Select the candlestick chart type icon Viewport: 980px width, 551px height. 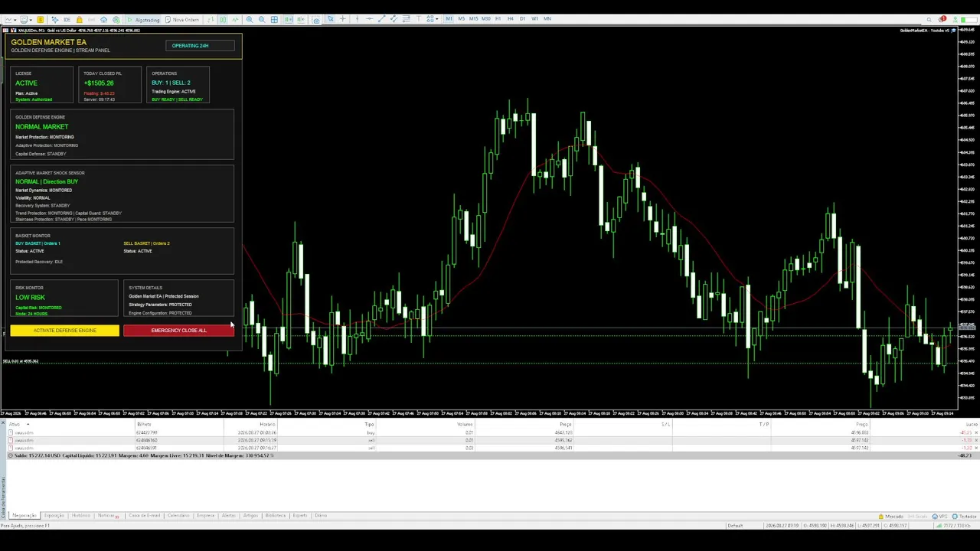[223, 19]
